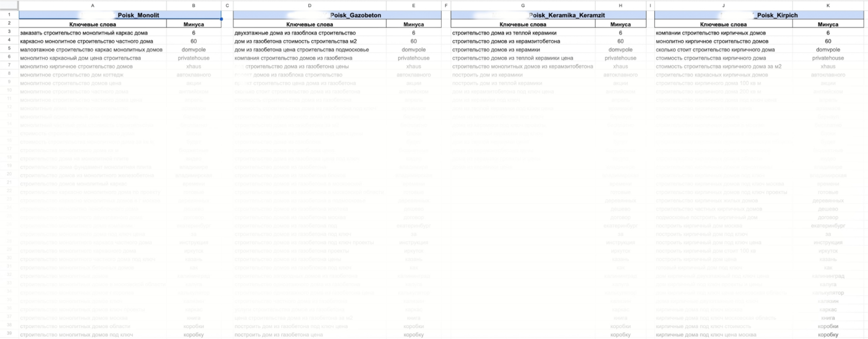This screenshot has height=339, width=868.
Task: Select column B header
Action: [194, 5]
